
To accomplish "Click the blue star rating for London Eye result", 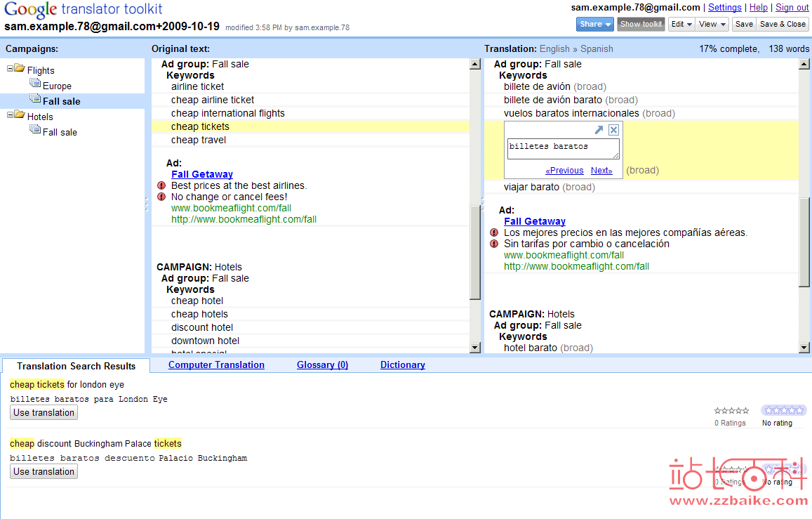I will pos(784,410).
